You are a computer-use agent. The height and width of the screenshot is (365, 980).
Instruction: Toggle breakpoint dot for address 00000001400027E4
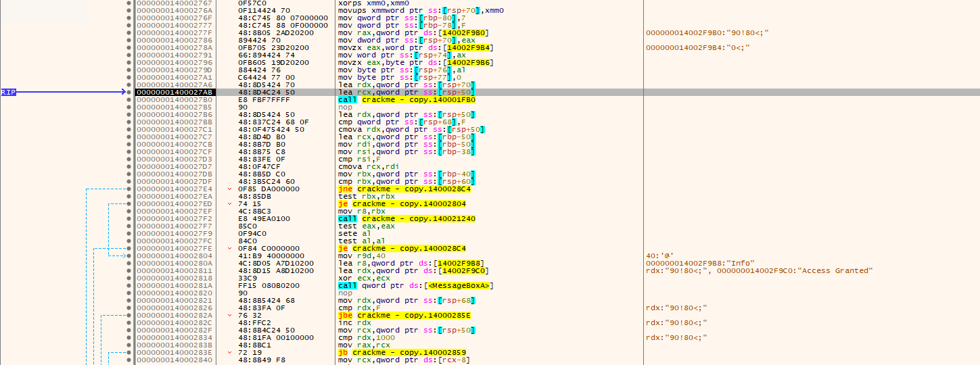(129, 189)
